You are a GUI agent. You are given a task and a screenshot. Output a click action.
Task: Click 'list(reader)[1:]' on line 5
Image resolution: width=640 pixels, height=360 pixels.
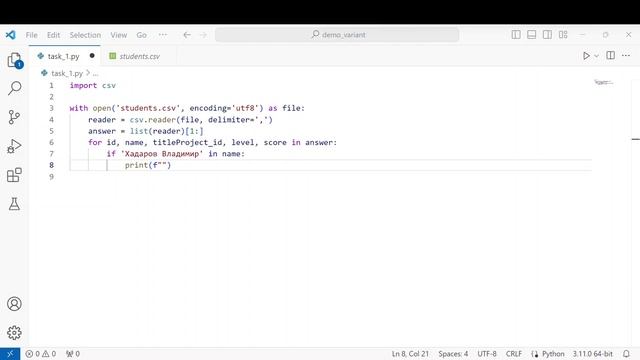pos(167,131)
